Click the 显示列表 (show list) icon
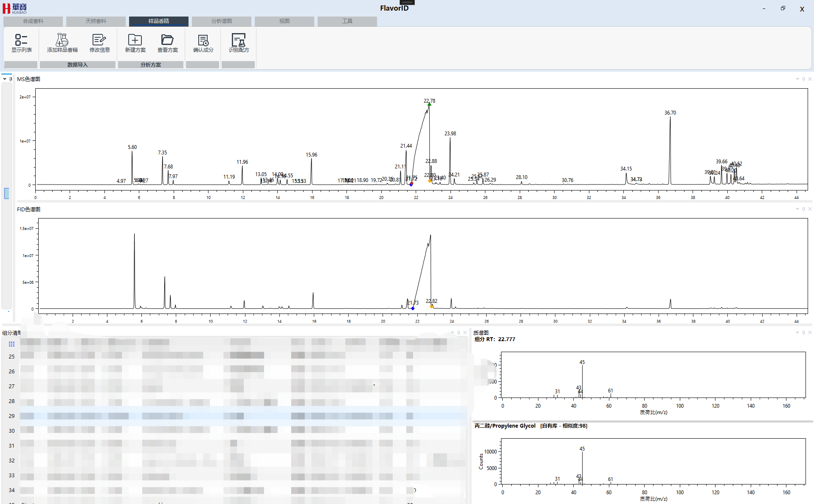814x504 pixels. 21,40
